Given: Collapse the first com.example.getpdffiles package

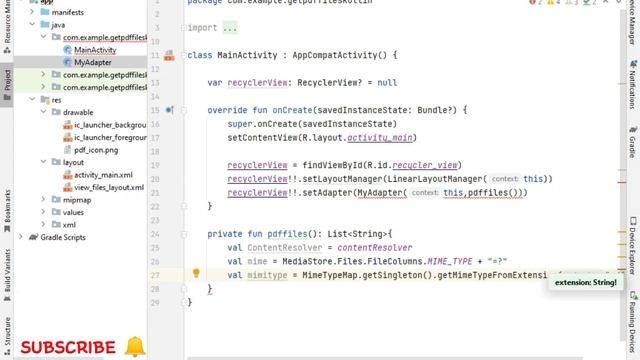Looking at the screenshot, I should [43, 37].
